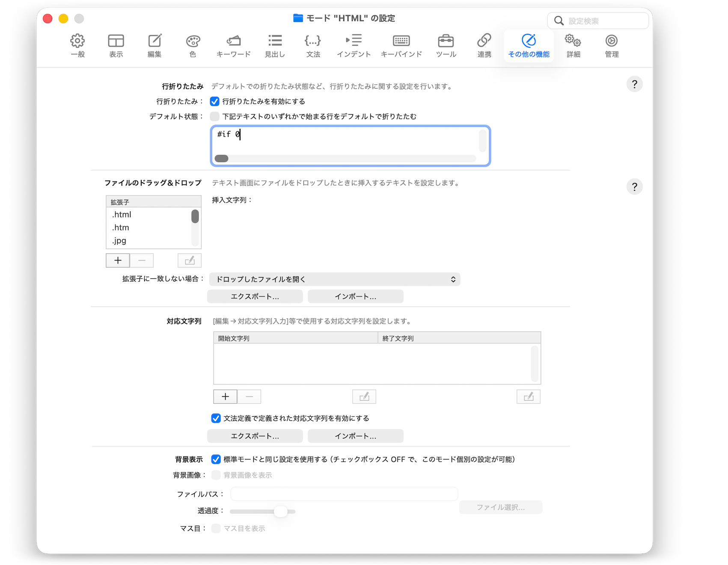Viewport: 728px width, 565px height.
Task: Open the 連携 link icon
Action: point(484,41)
